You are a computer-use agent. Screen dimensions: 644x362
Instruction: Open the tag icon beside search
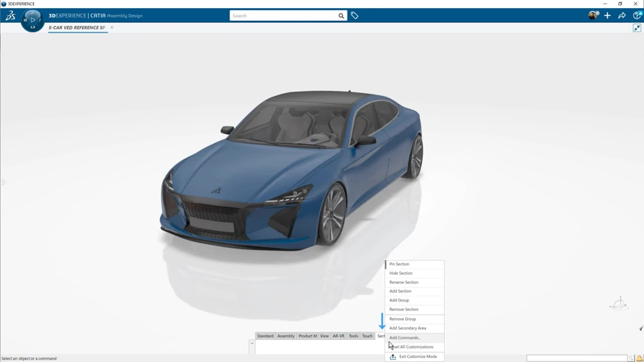pos(354,15)
